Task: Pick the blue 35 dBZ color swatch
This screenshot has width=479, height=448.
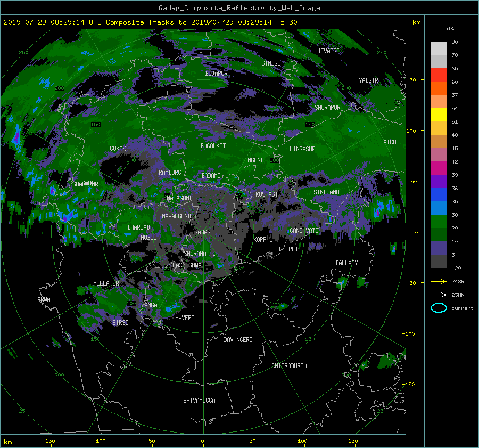Action: 439,195
